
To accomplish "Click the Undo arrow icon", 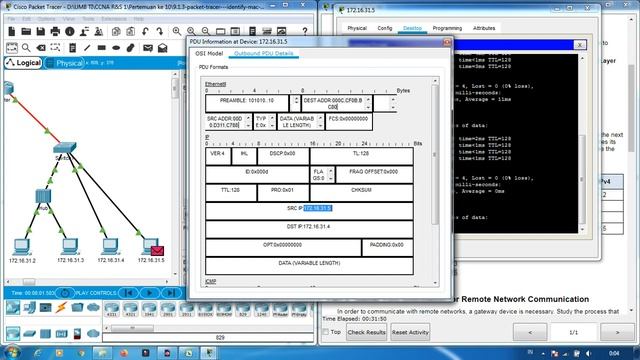I will coord(145,31).
